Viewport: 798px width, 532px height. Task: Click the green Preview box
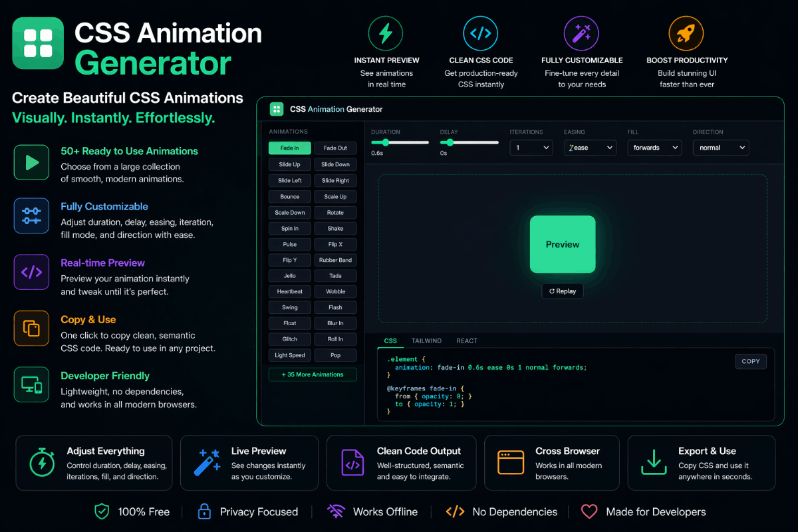click(x=563, y=244)
